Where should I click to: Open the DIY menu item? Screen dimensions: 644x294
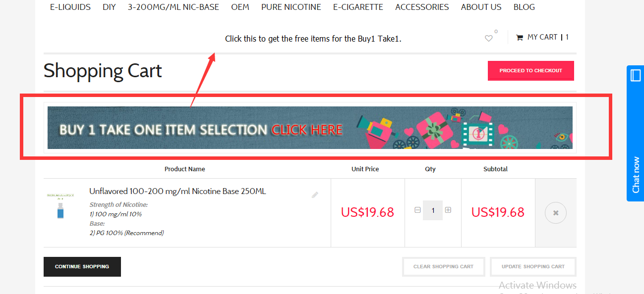[109, 7]
